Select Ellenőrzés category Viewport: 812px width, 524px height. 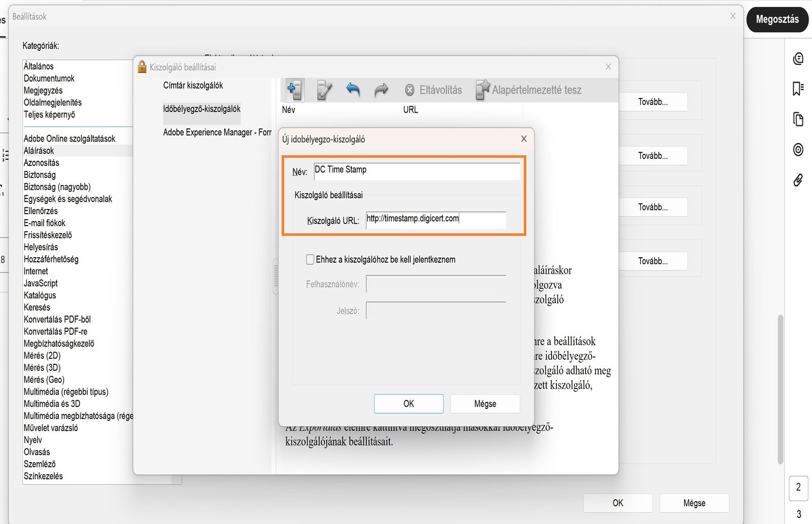click(41, 211)
